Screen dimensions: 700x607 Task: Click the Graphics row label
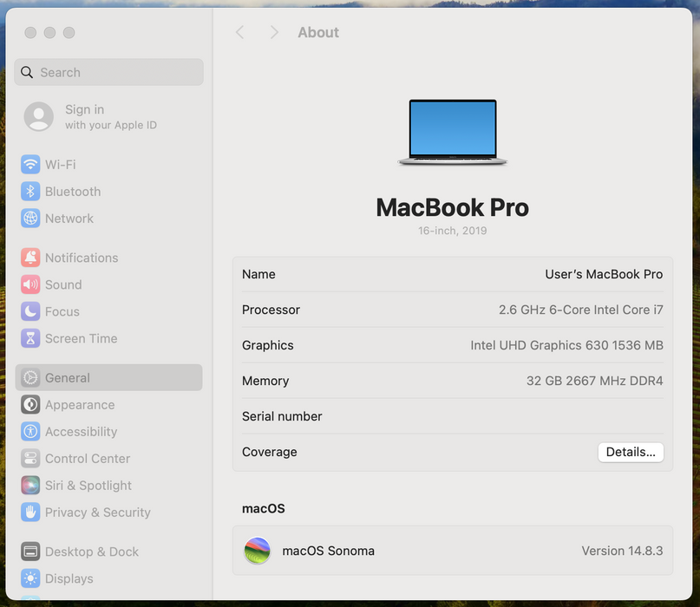[x=268, y=345]
